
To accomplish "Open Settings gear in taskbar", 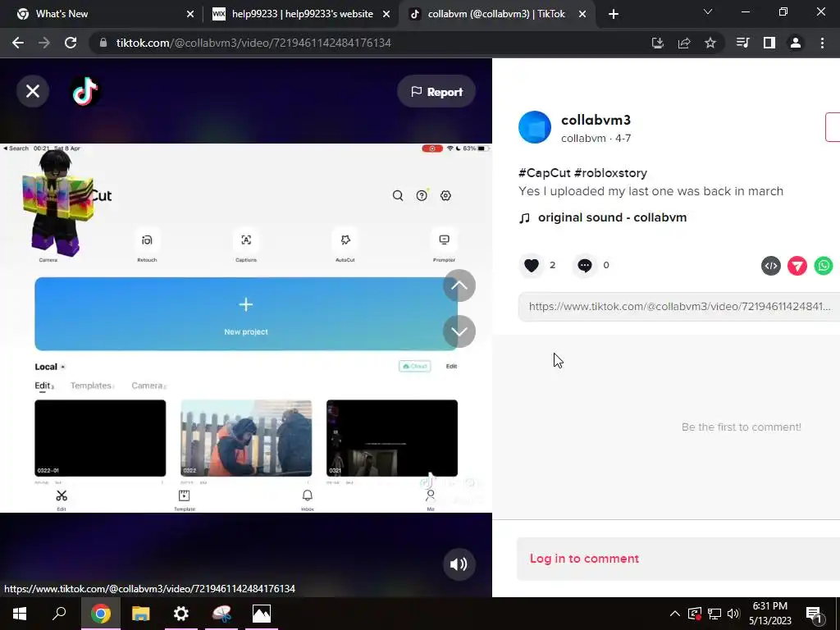I will (x=181, y=614).
